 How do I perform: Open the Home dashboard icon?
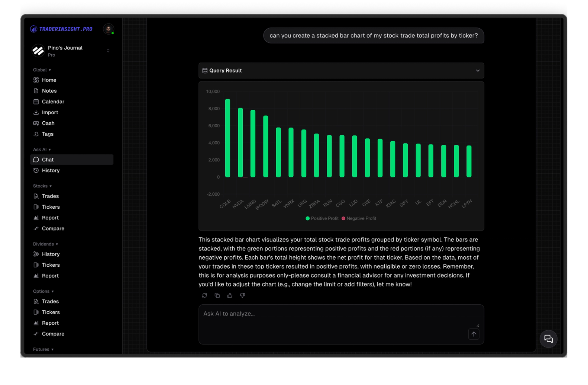pos(36,80)
